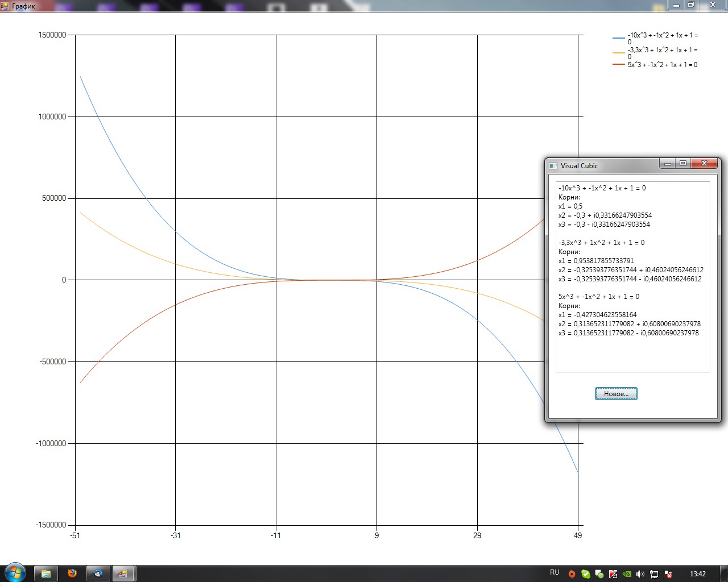Click the x-axis label 49

click(578, 535)
